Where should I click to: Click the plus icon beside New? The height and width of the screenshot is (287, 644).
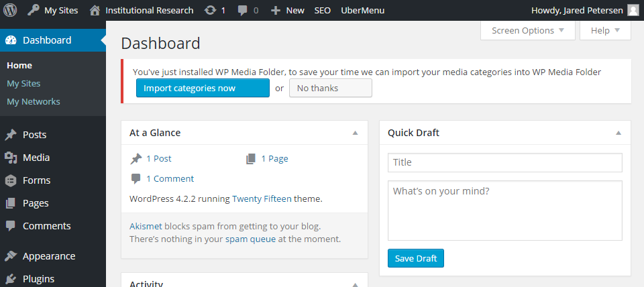[x=275, y=10]
